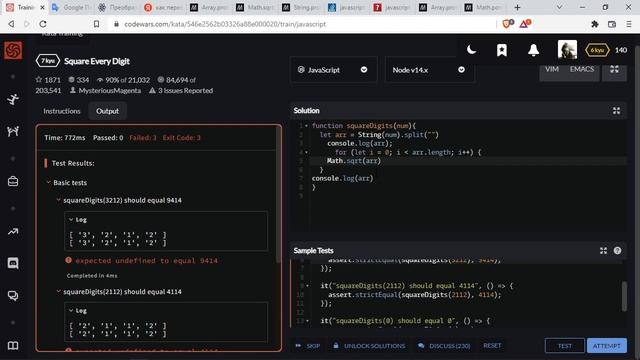Click the RESET button

click(x=492, y=346)
